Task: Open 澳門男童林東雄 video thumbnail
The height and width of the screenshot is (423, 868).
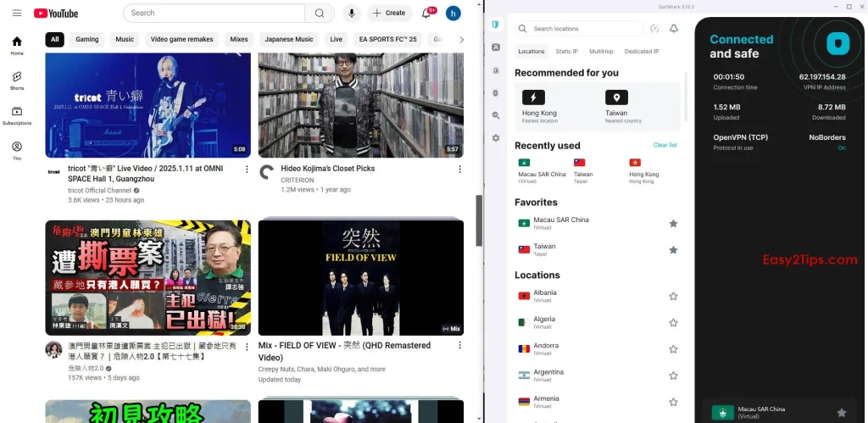Action: (x=147, y=278)
